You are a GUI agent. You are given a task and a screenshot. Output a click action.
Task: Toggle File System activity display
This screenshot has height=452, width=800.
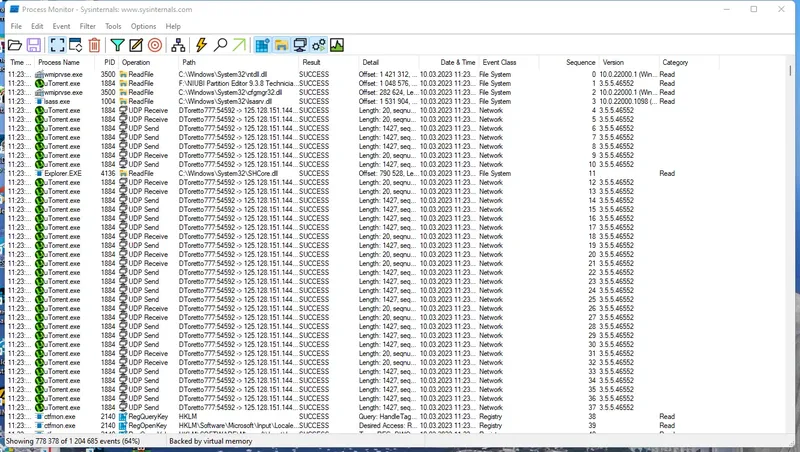click(281, 45)
